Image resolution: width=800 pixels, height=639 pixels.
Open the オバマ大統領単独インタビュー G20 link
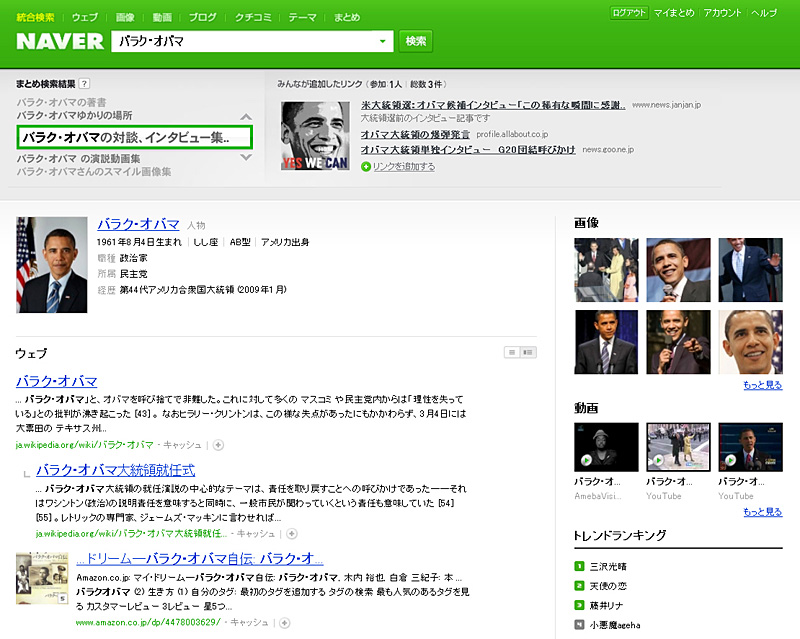click(468, 150)
